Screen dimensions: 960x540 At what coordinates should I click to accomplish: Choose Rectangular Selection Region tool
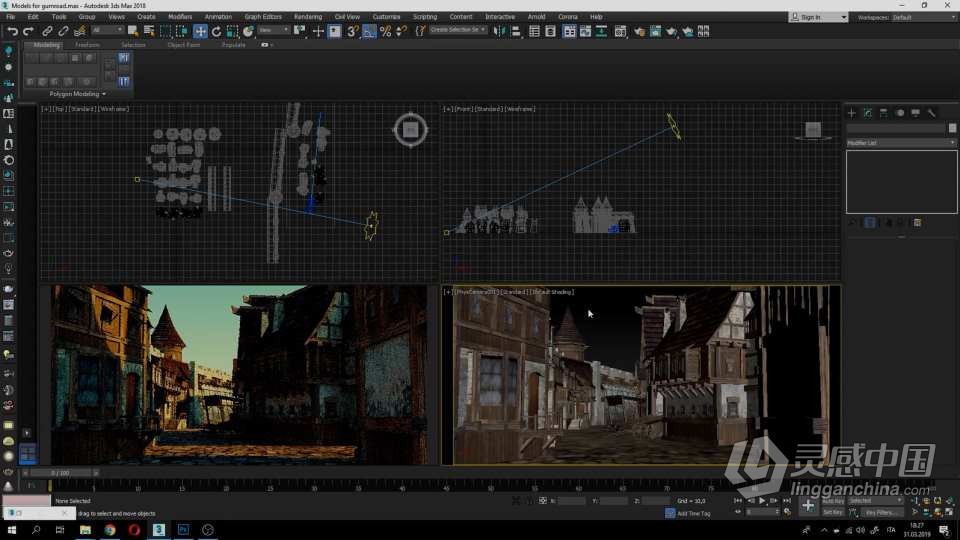tap(166, 31)
